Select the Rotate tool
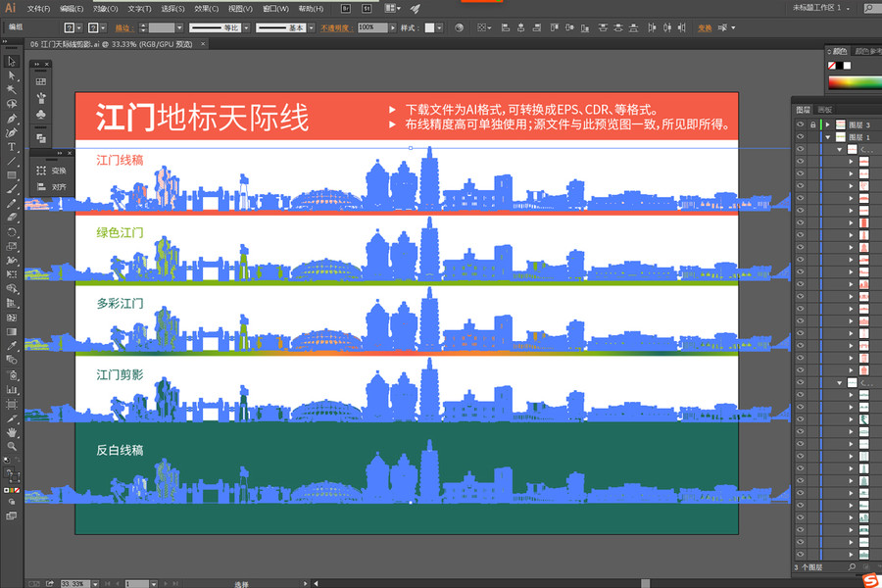 pyautogui.click(x=11, y=232)
